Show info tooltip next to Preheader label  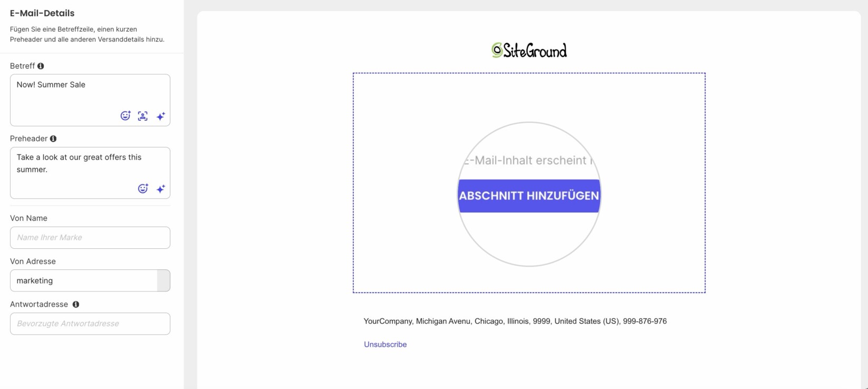pos(53,139)
